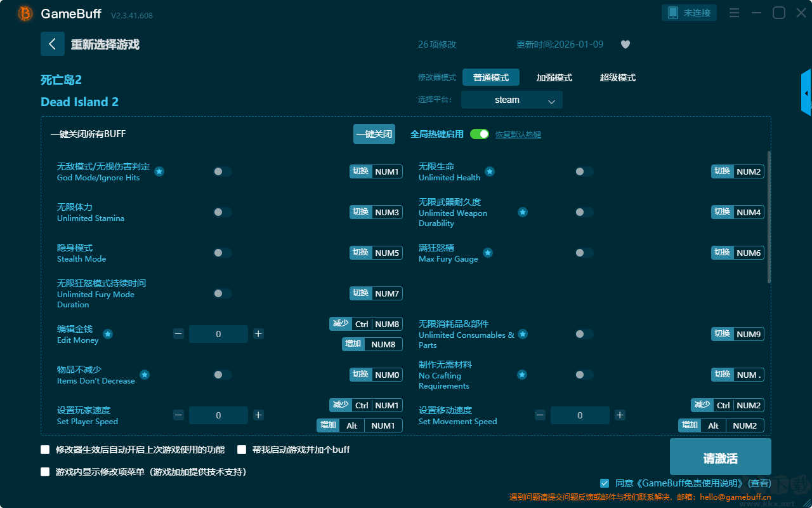Enable Unlimited Health switch
Screen dimensions: 812x508
(x=584, y=171)
